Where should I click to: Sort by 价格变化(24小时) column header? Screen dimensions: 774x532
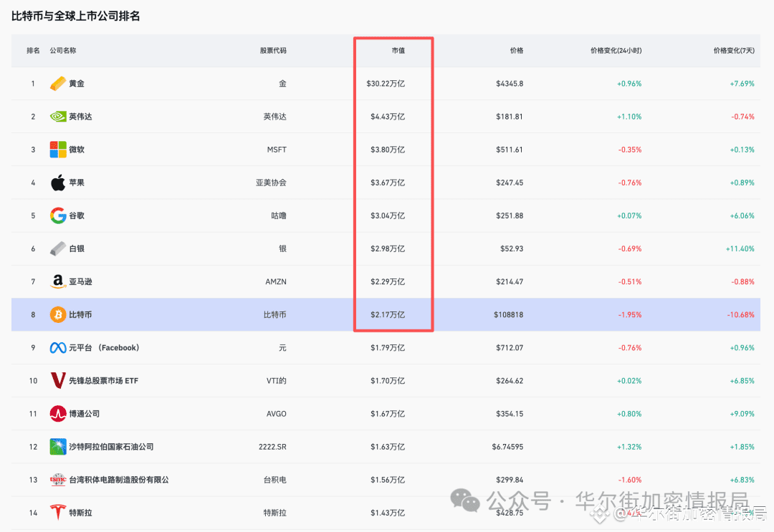click(x=616, y=51)
